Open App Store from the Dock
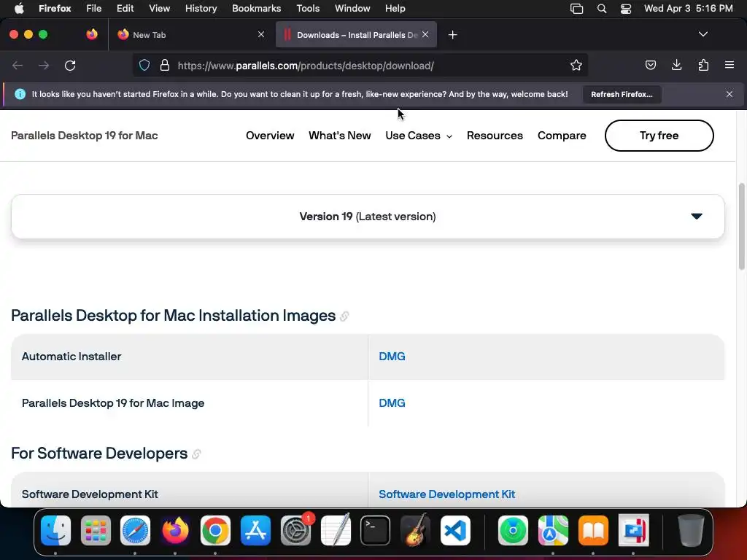Viewport: 747px width, 560px height. click(255, 531)
